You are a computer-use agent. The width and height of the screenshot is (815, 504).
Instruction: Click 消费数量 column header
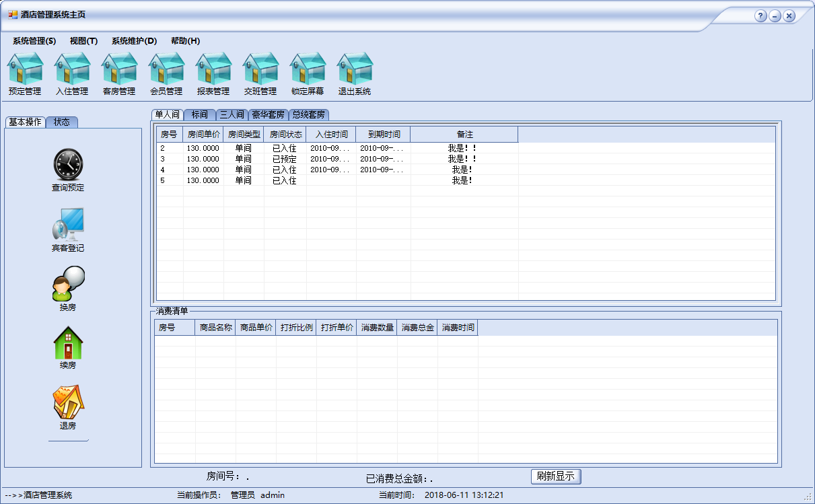(377, 328)
